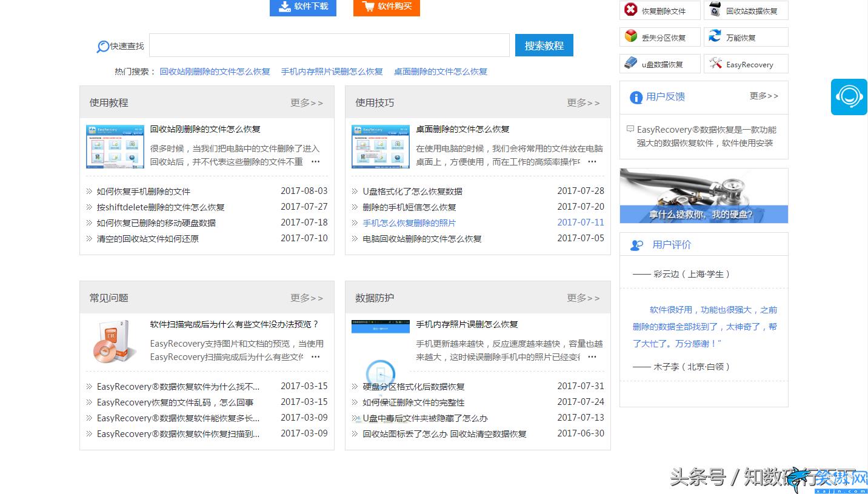The height and width of the screenshot is (494, 868).
Task: Open 清空的回收站文件如何还原 tutorial
Action: coord(148,239)
